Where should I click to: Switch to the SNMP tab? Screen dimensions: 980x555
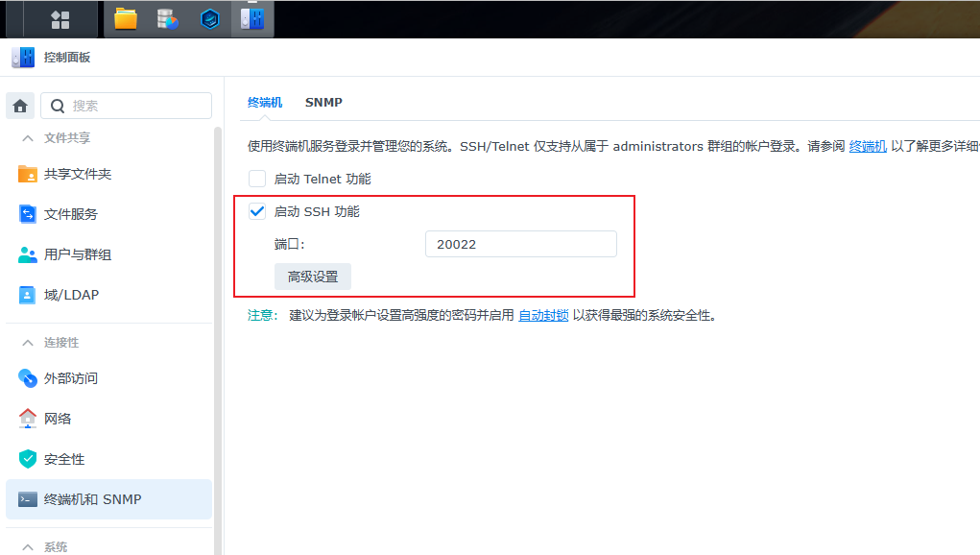(x=323, y=102)
